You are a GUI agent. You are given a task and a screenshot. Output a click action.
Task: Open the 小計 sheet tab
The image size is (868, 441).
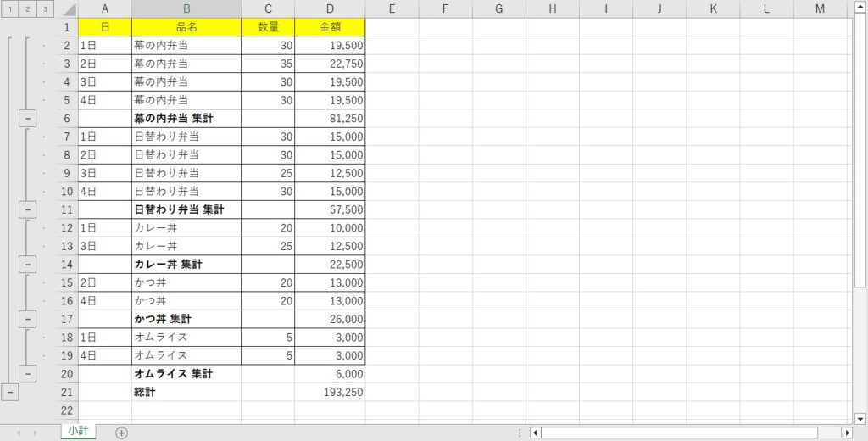[77, 431]
